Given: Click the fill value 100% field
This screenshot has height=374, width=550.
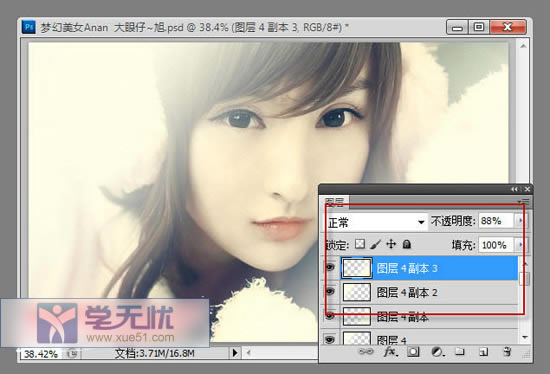Looking at the screenshot, I should pyautogui.click(x=496, y=245).
